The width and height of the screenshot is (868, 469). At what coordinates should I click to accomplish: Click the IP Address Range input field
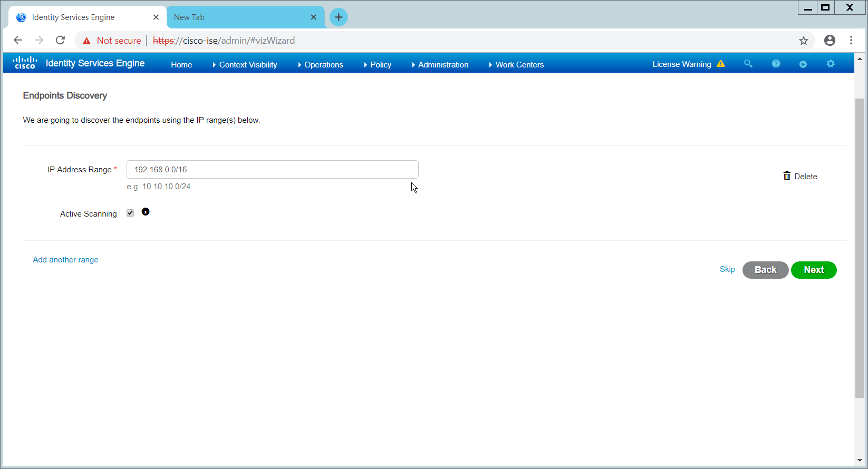272,170
